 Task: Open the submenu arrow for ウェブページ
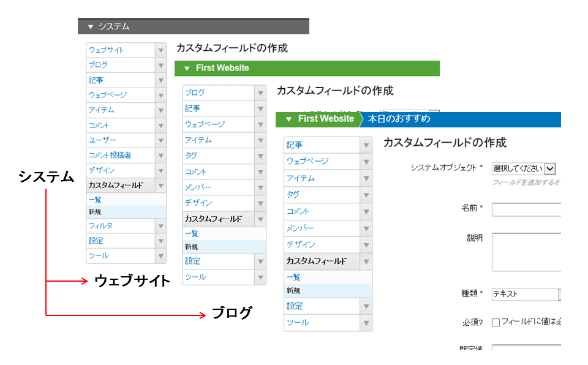coord(161,95)
